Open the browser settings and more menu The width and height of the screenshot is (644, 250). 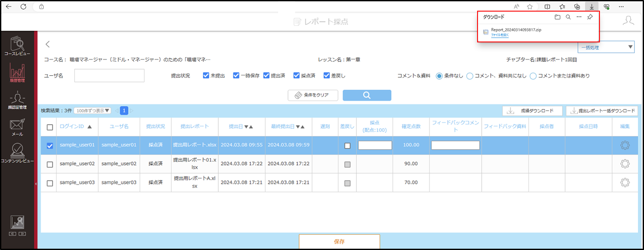[x=621, y=6]
